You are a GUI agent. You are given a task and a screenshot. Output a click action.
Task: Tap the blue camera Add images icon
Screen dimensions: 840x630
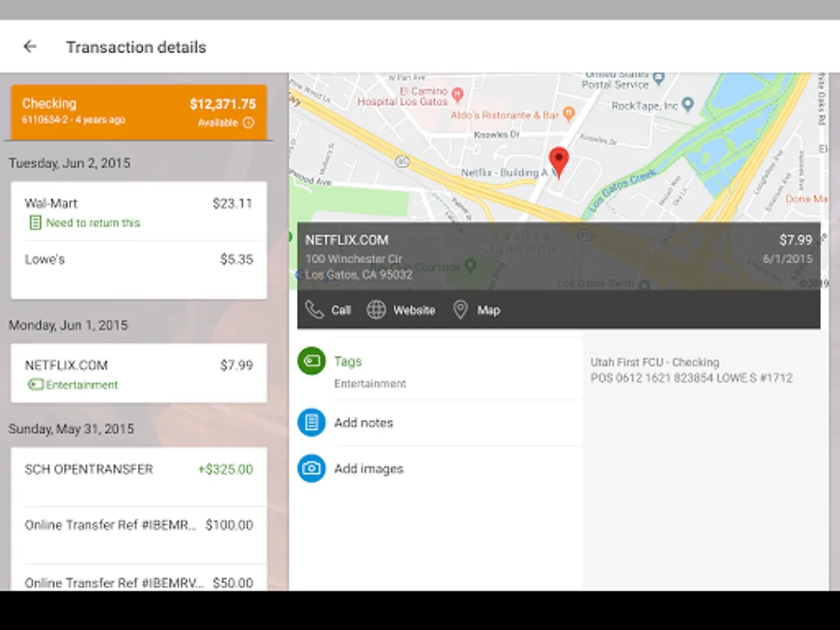click(x=311, y=468)
